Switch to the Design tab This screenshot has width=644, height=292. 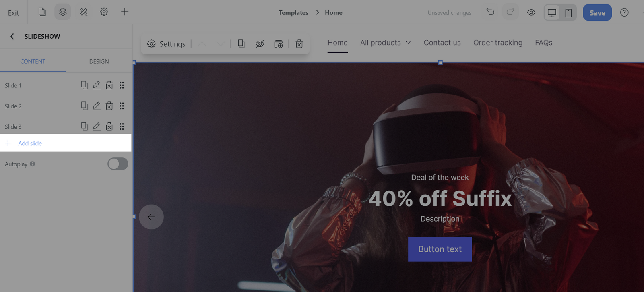coord(99,62)
